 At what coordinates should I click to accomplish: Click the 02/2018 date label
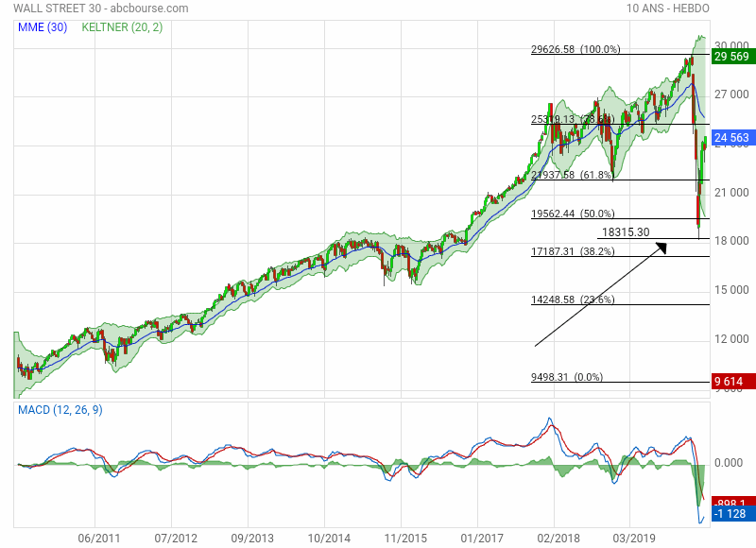click(558, 539)
